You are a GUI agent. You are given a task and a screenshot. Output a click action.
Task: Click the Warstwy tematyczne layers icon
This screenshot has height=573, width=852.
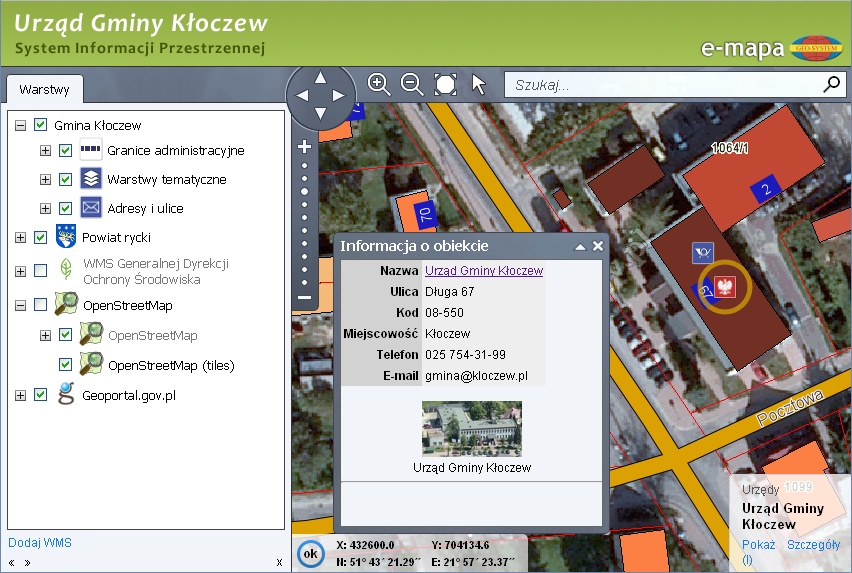[x=91, y=178]
